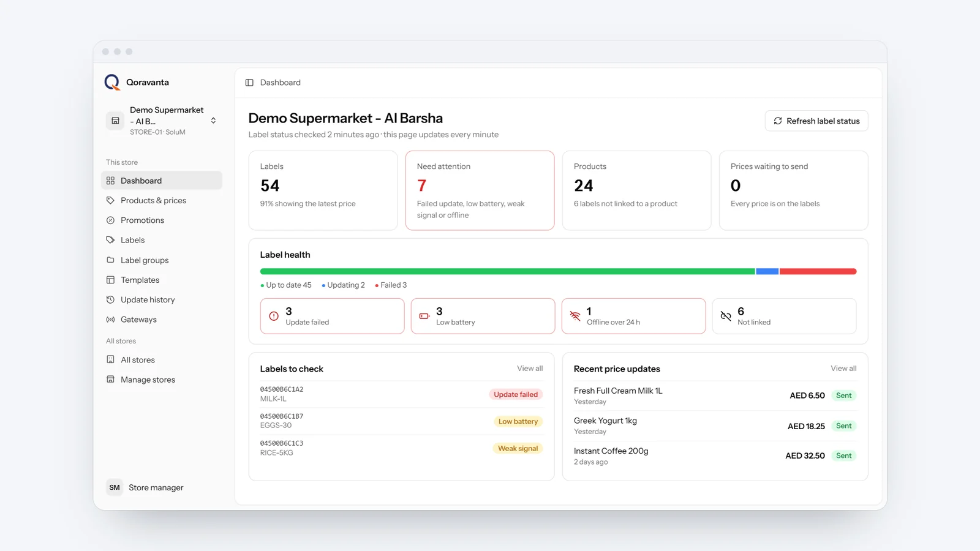Click the blue Updating bar segment
Viewport: 980px width, 551px height.
[767, 271]
